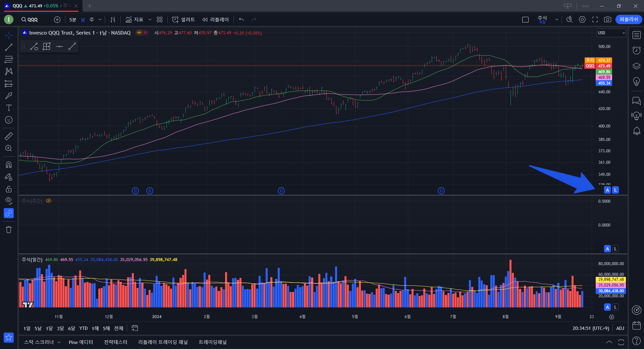Image resolution: width=644 pixels, height=349 pixels.
Task: Select the 주 weekly timeframe
Action: coord(92,19)
